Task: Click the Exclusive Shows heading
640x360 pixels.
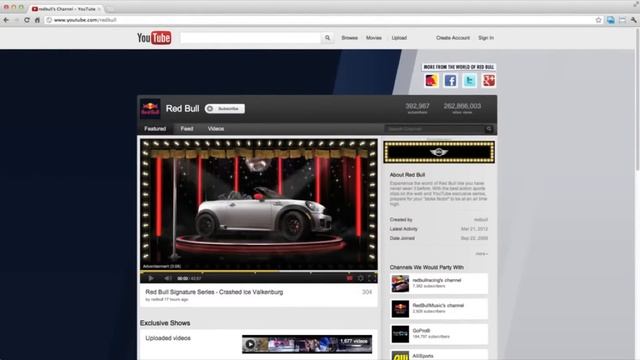Action: click(165, 323)
